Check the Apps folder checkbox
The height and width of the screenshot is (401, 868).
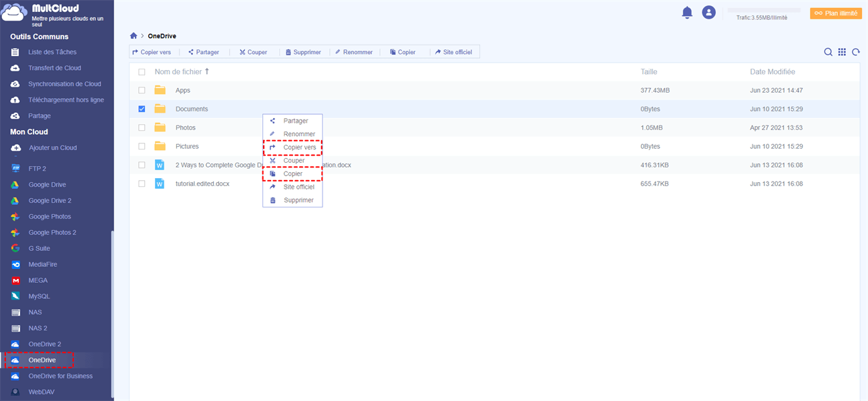(142, 90)
